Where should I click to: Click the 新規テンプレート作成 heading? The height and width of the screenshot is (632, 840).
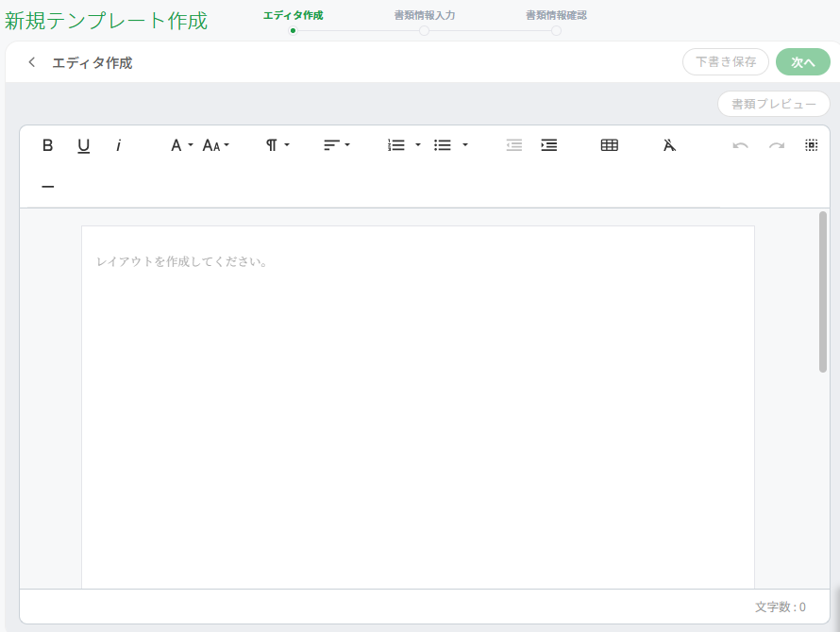click(x=106, y=21)
